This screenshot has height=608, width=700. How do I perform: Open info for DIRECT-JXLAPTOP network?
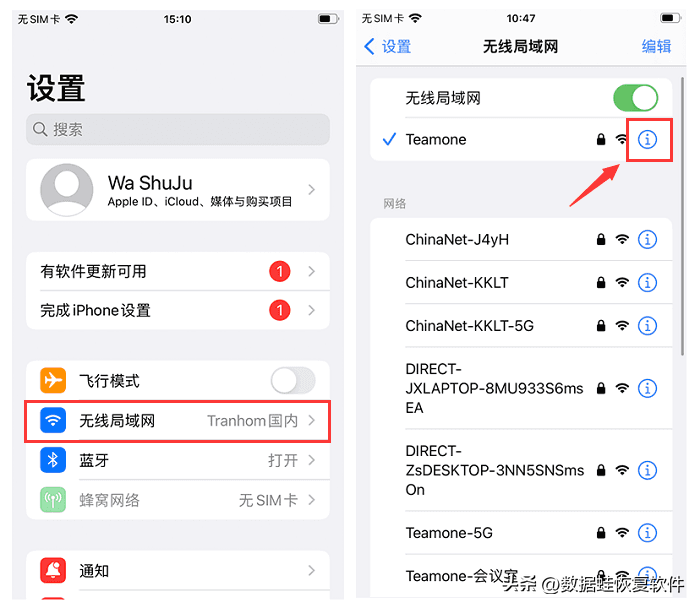(x=647, y=388)
